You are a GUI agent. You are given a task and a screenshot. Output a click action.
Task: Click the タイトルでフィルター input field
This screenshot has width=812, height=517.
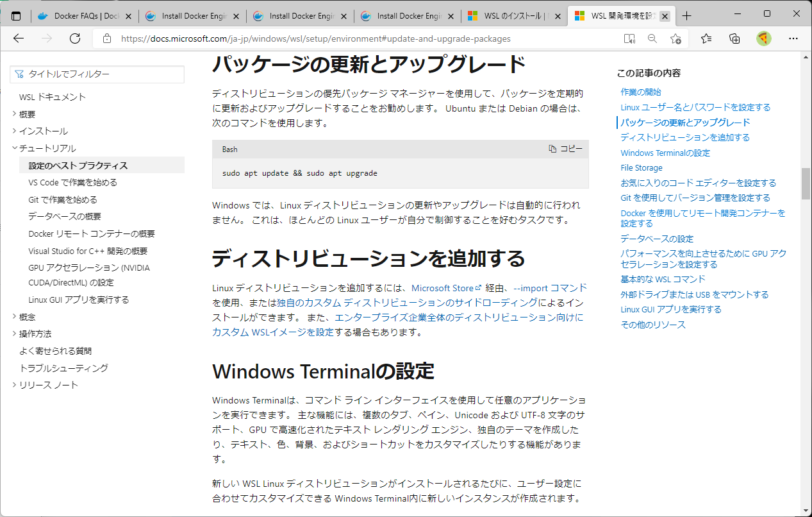(96, 74)
